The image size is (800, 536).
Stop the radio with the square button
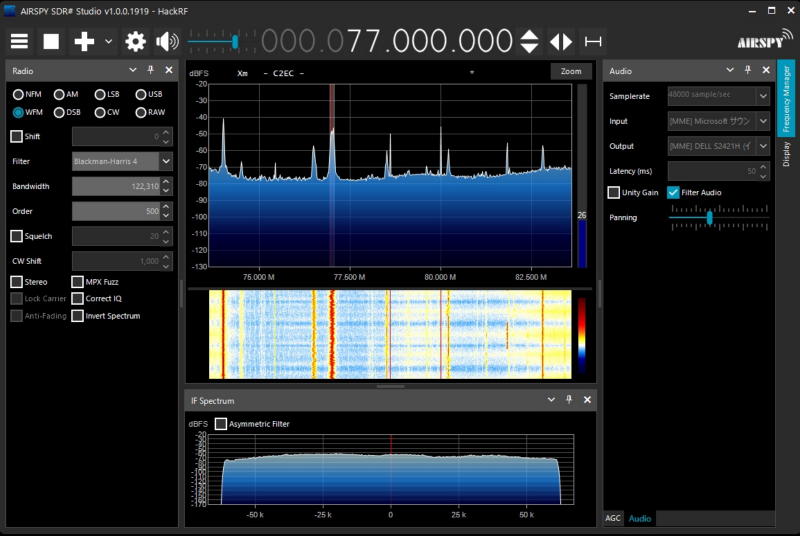point(51,41)
